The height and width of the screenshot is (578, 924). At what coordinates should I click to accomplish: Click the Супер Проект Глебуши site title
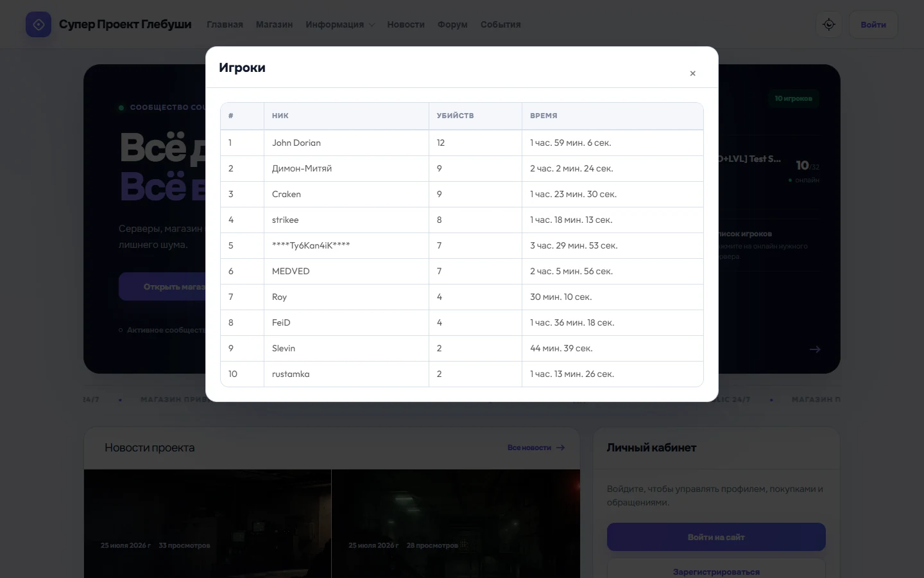tap(125, 24)
